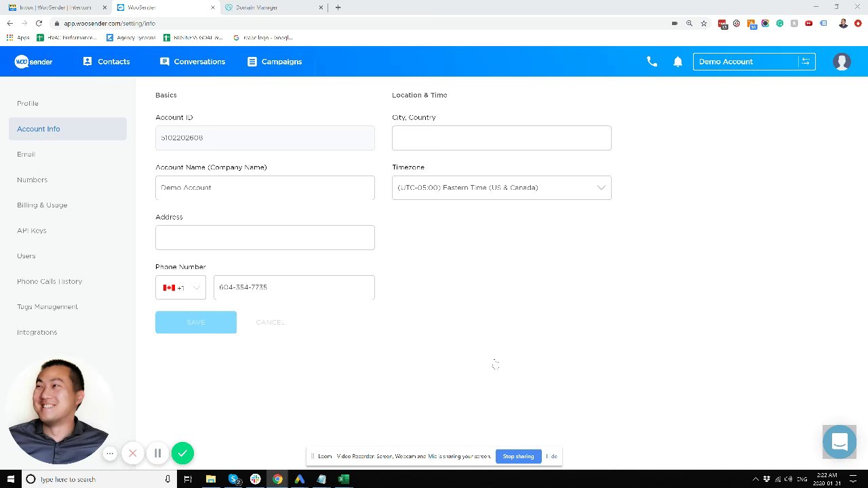Open the notifications bell
The width and height of the screenshot is (868, 488).
(677, 62)
